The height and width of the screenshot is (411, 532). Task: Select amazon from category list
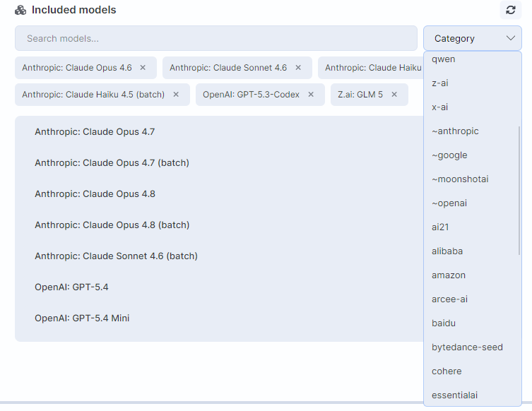click(472, 275)
